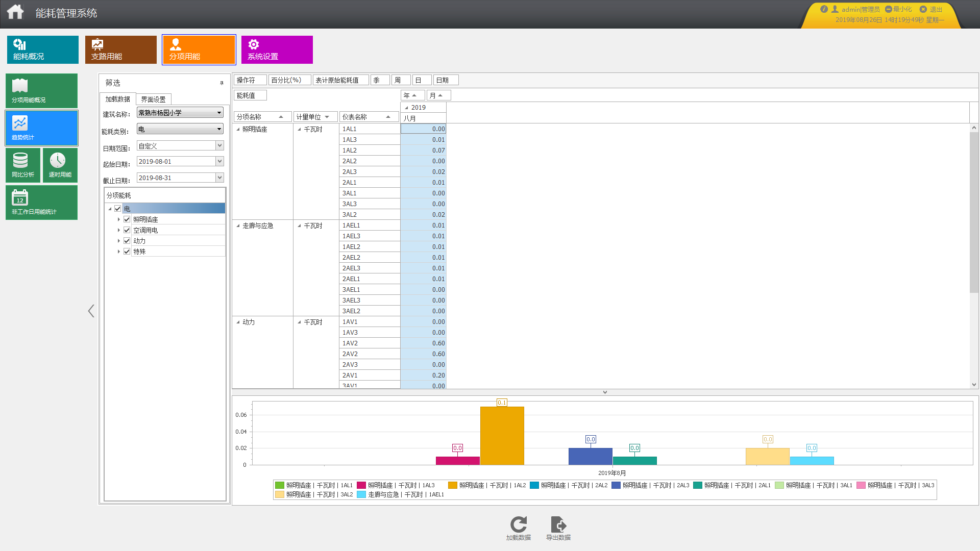
Task: Uncheck the 照明插座 checkbox
Action: pyautogui.click(x=127, y=219)
